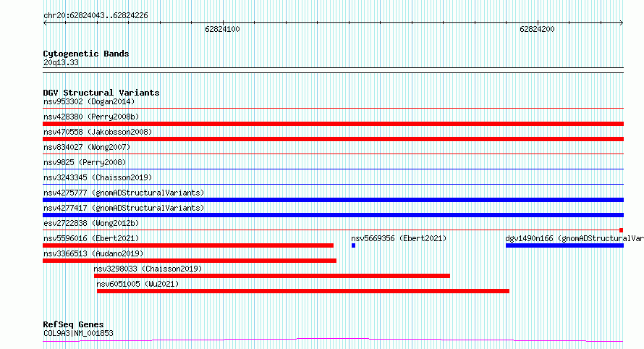The image size is (644, 349).
Task: Click nsv6051005 (Wu2021) label
Action: (x=137, y=284)
